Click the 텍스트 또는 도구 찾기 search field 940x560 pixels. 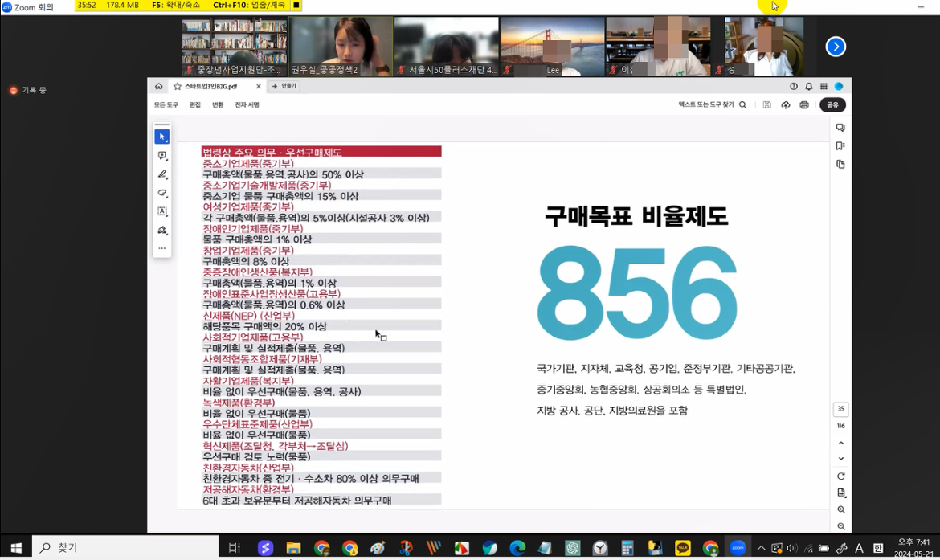pyautogui.click(x=705, y=104)
